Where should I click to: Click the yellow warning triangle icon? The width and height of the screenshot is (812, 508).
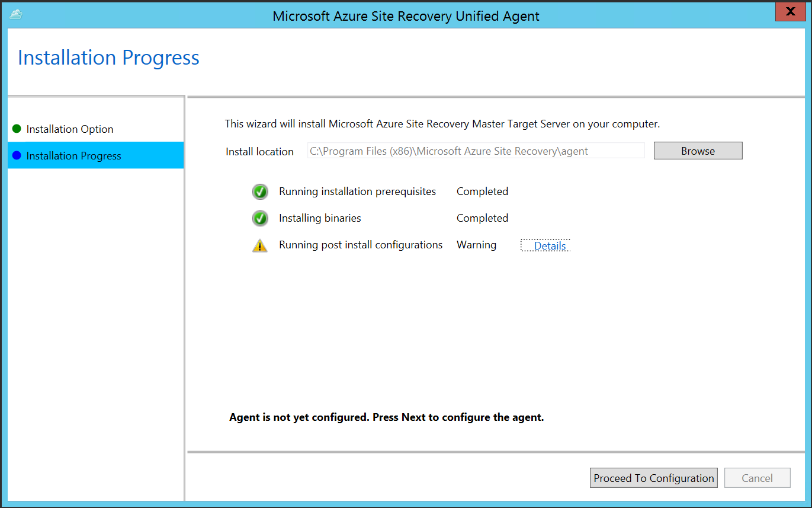coord(259,245)
